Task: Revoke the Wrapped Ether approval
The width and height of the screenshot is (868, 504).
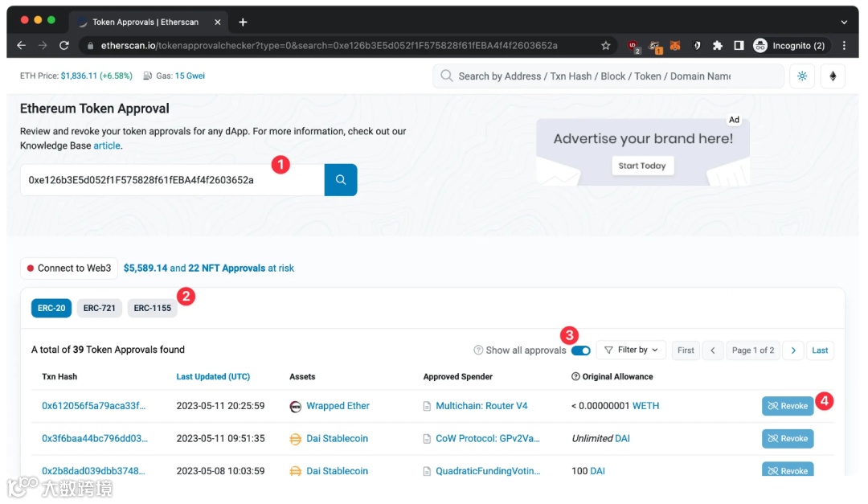Action: 787,406
